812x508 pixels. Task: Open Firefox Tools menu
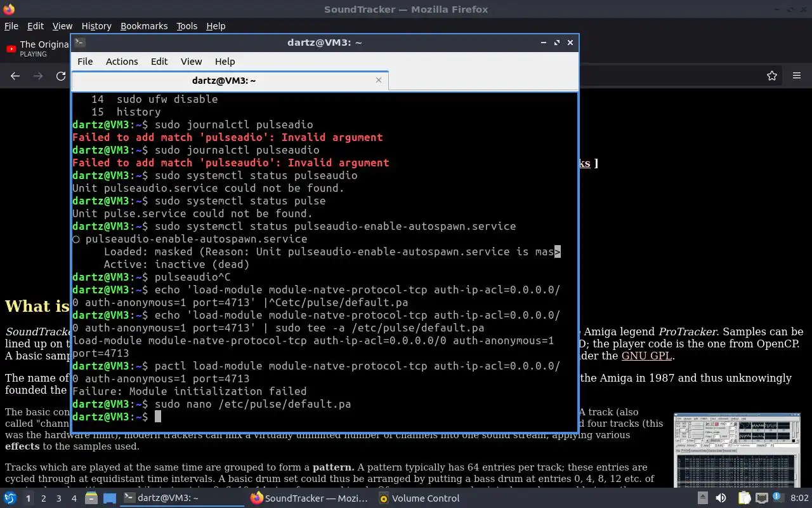(x=187, y=26)
